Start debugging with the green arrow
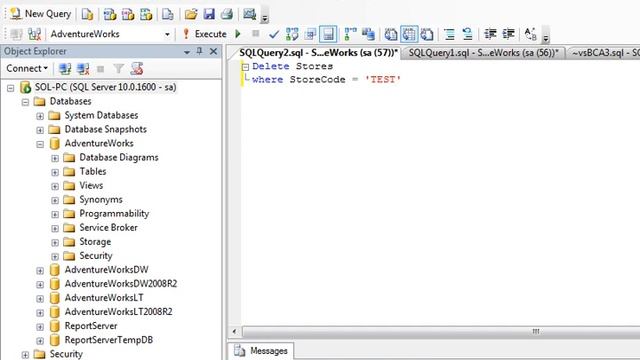The height and width of the screenshot is (360, 640). coord(238,34)
